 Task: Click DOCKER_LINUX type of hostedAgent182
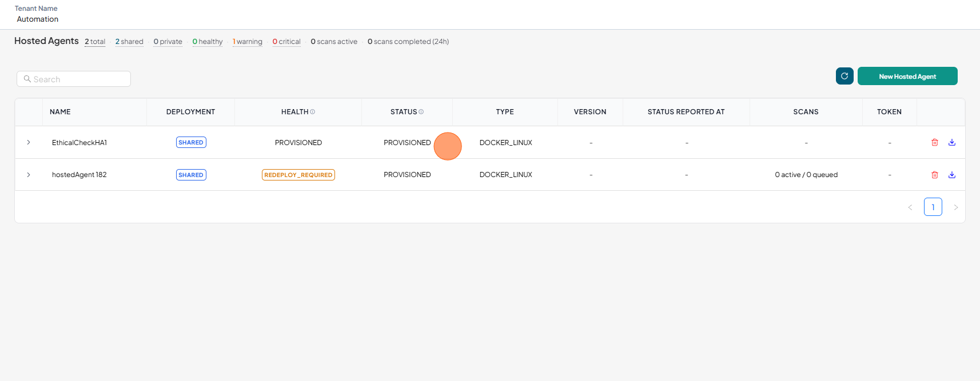pos(506,175)
